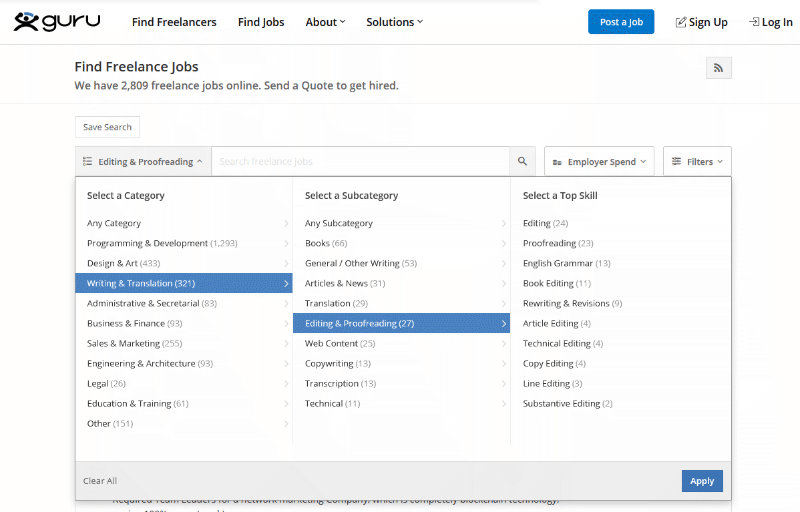Open Employer Spend dropdown
This screenshot has width=800, height=512.
click(x=599, y=162)
